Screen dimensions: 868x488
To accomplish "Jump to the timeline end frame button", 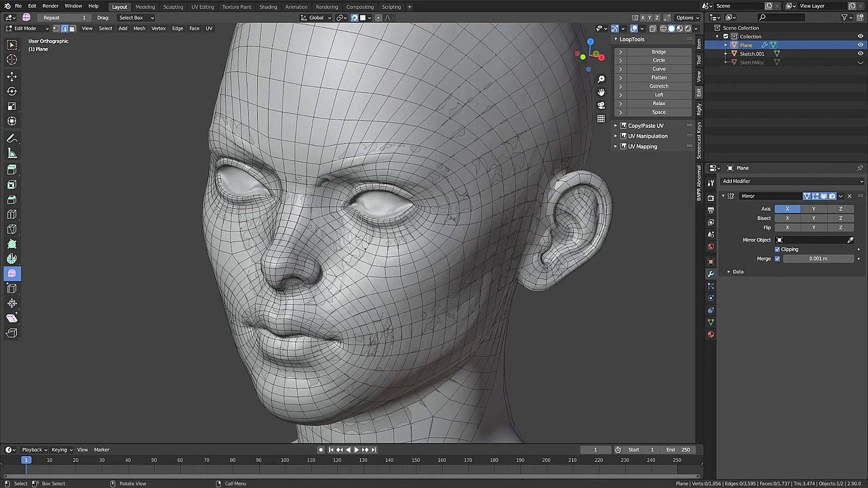I will coord(373,449).
